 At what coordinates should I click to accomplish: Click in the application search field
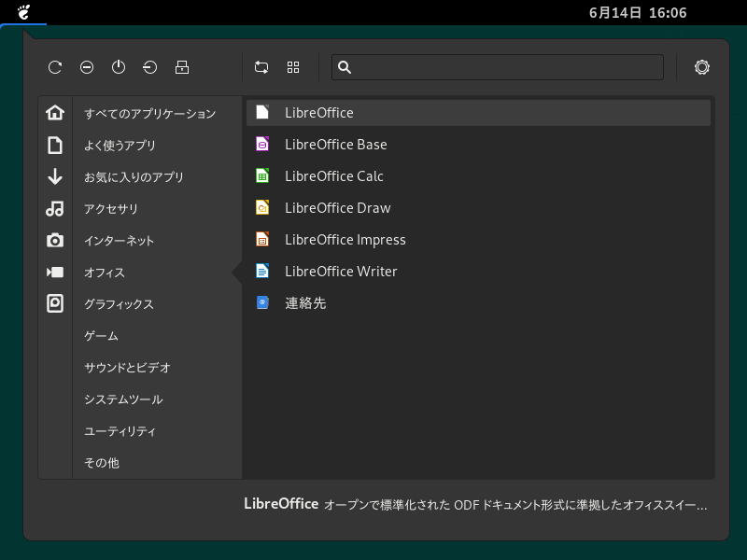(x=498, y=67)
